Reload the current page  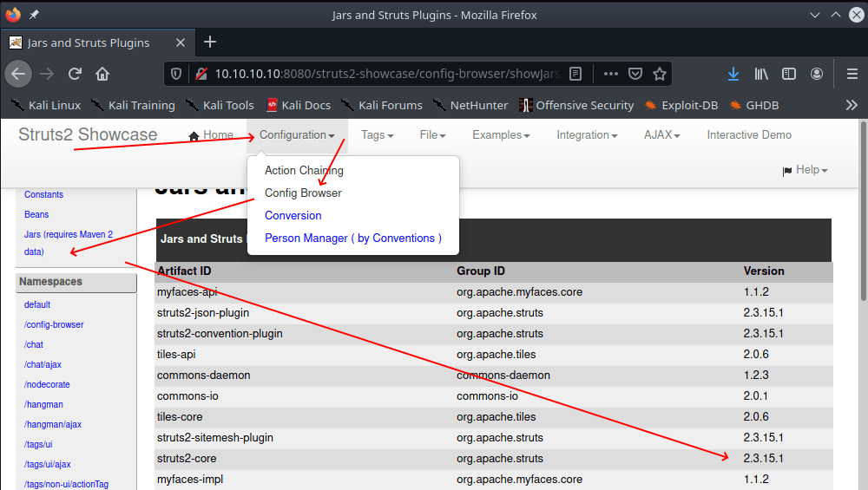point(75,74)
